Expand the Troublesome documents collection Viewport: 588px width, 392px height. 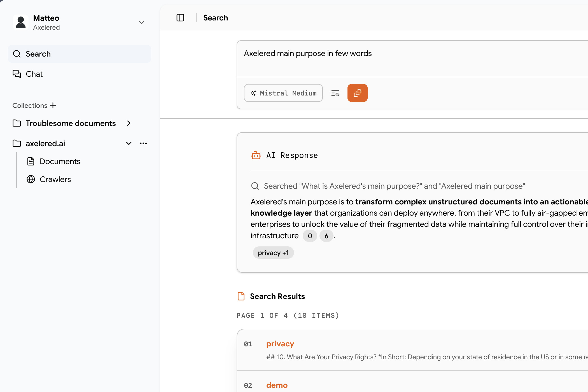(129, 123)
